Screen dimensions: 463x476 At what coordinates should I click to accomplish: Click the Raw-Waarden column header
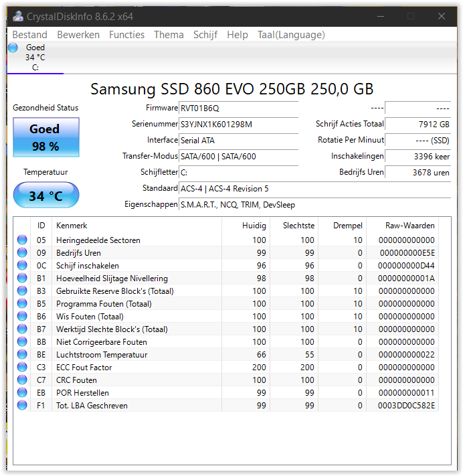403,226
